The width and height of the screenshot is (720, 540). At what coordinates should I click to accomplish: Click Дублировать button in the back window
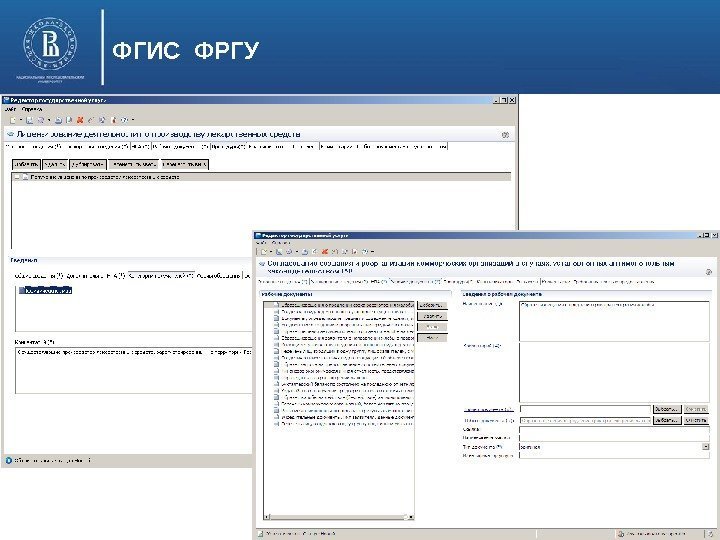point(88,164)
